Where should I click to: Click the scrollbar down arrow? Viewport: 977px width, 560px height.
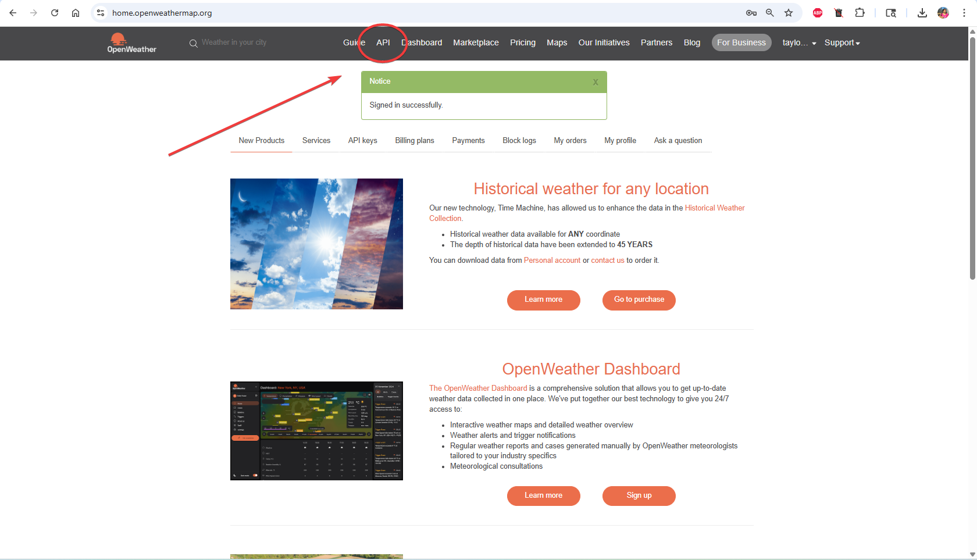point(972,555)
